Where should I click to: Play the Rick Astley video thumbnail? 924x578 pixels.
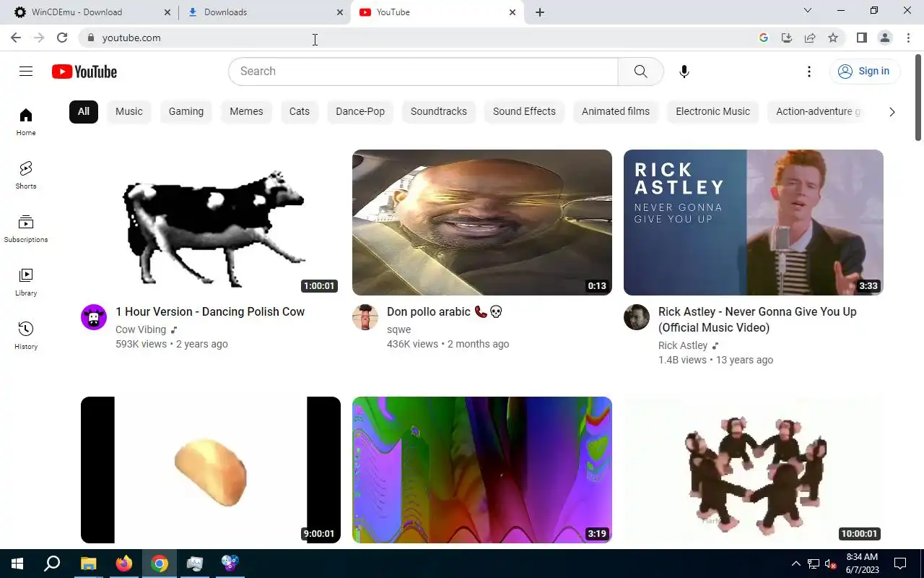(754, 223)
